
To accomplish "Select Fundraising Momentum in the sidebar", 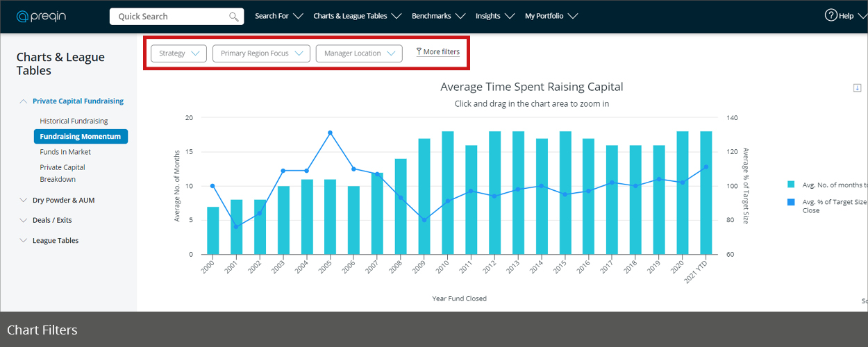I will [81, 137].
